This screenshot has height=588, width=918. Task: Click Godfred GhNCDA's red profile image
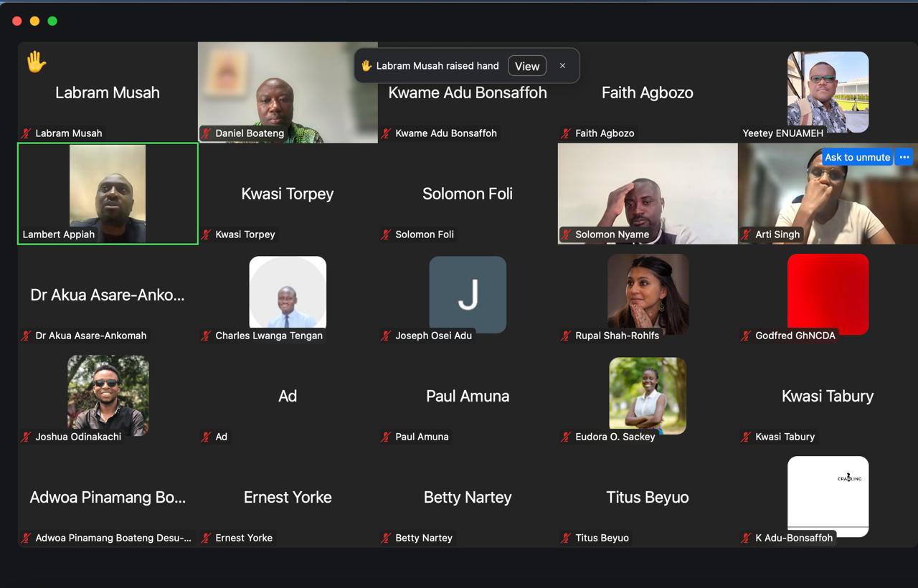coord(828,293)
